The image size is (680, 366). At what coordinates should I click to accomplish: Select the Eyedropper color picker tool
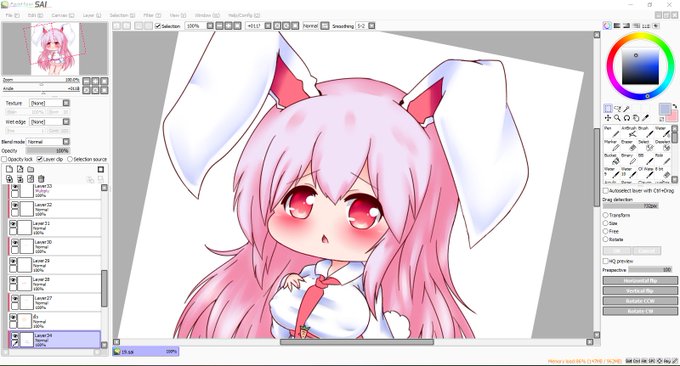point(645,118)
